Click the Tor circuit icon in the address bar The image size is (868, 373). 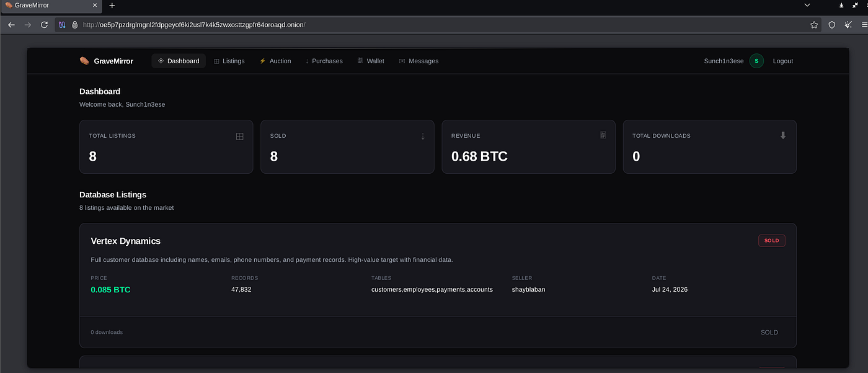pos(62,25)
